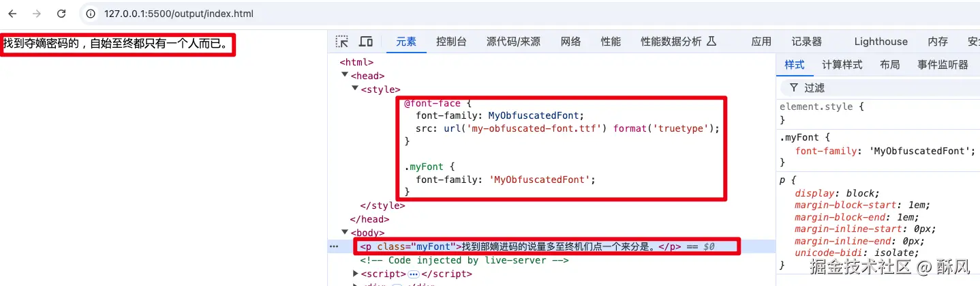Toggle the device toolbar icon

(366, 42)
